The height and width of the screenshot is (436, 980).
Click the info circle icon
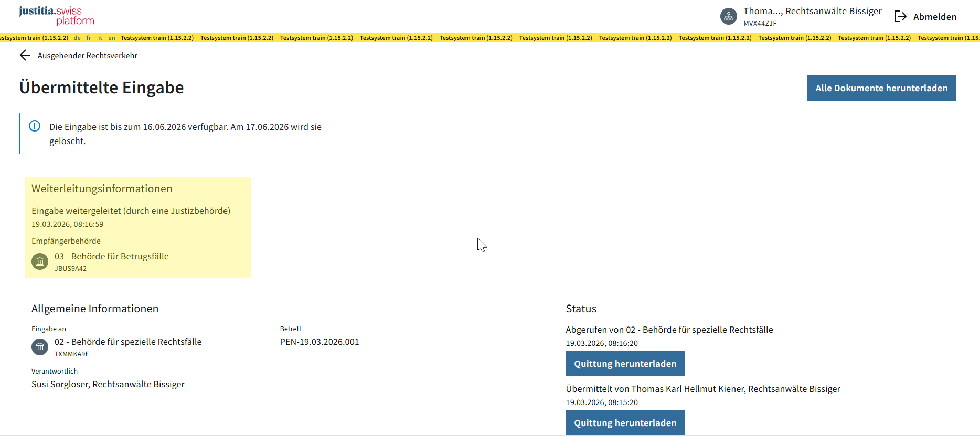[x=35, y=126]
